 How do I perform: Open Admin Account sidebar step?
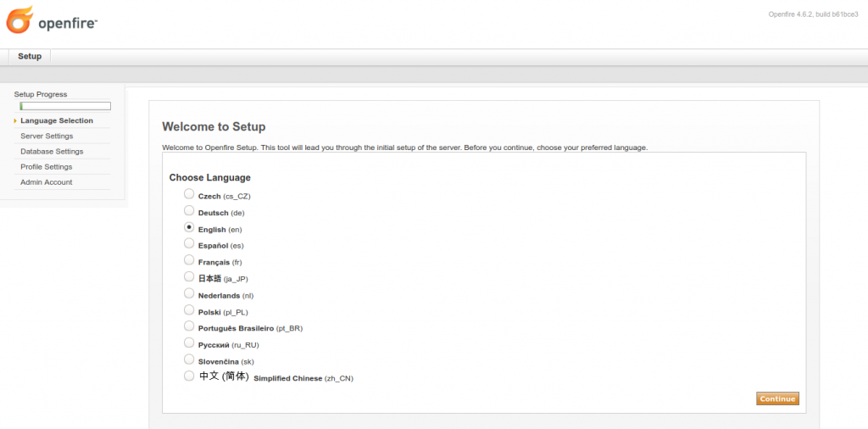[x=47, y=182]
